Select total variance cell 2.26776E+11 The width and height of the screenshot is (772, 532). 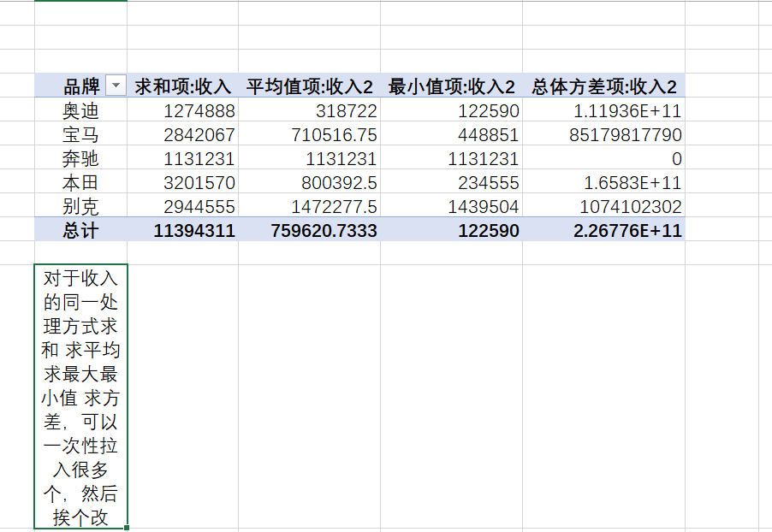(x=603, y=230)
